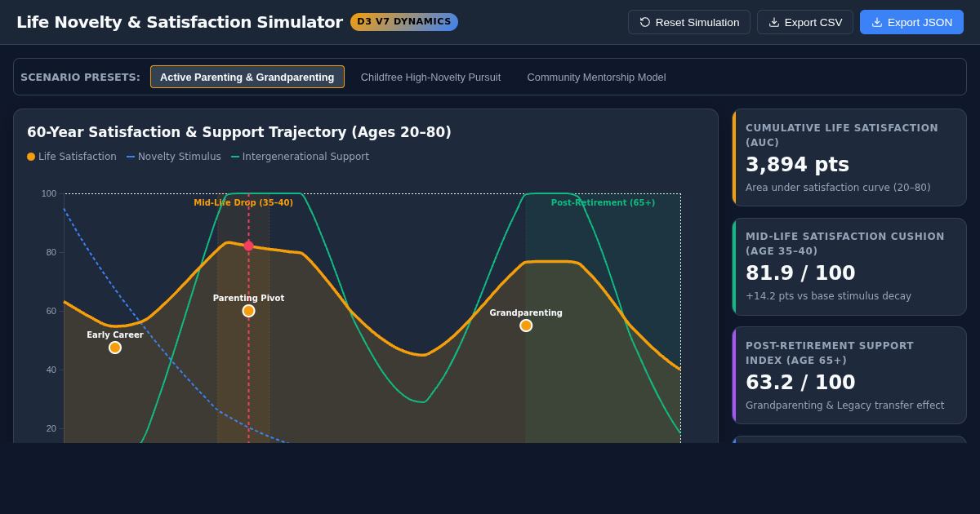980x514 pixels.
Task: Click the 'Early Career' annotation text
Action: pos(115,335)
